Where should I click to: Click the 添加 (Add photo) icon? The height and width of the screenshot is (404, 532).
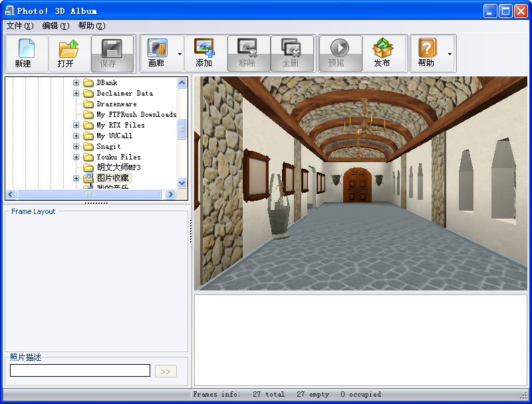click(x=204, y=47)
